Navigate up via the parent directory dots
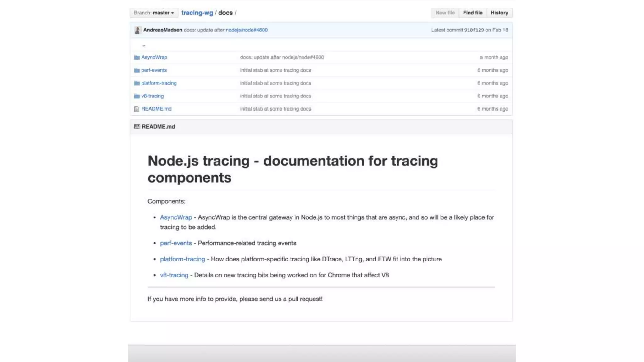Screen dimensions: 644x362 click(x=144, y=45)
